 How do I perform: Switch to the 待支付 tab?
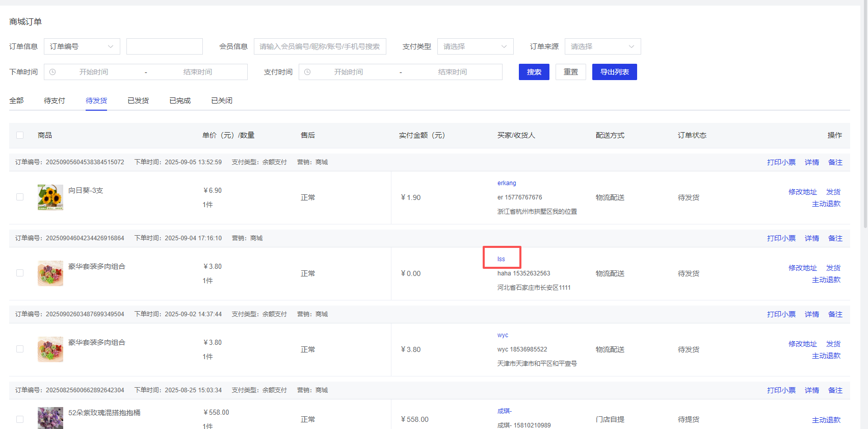(x=55, y=100)
